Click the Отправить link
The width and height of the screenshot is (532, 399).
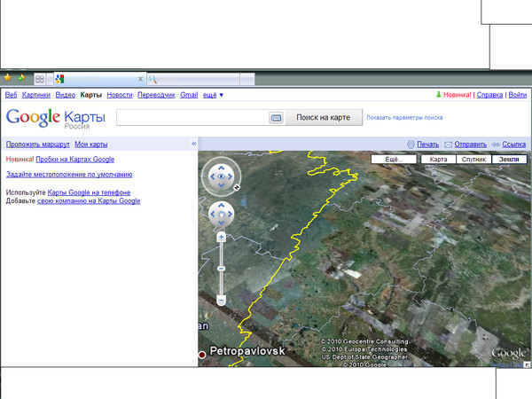click(471, 145)
